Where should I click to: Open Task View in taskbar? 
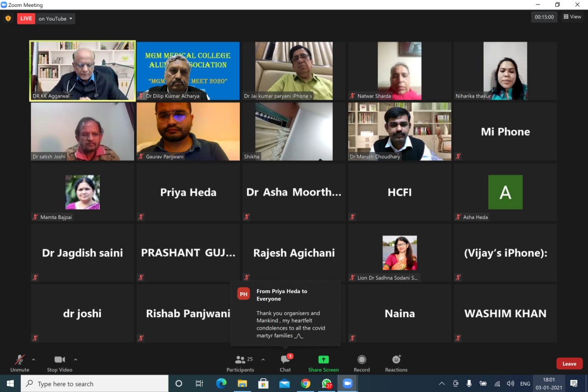[199, 384]
